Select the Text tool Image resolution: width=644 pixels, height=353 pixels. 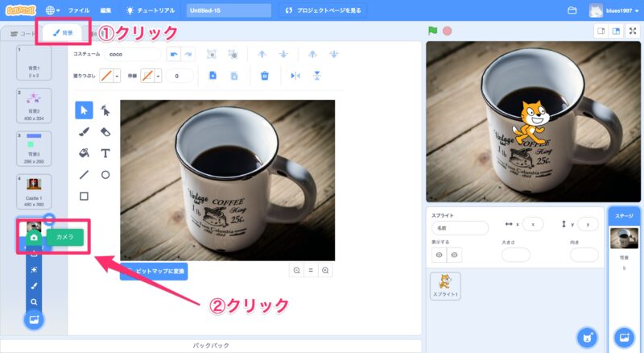click(105, 153)
